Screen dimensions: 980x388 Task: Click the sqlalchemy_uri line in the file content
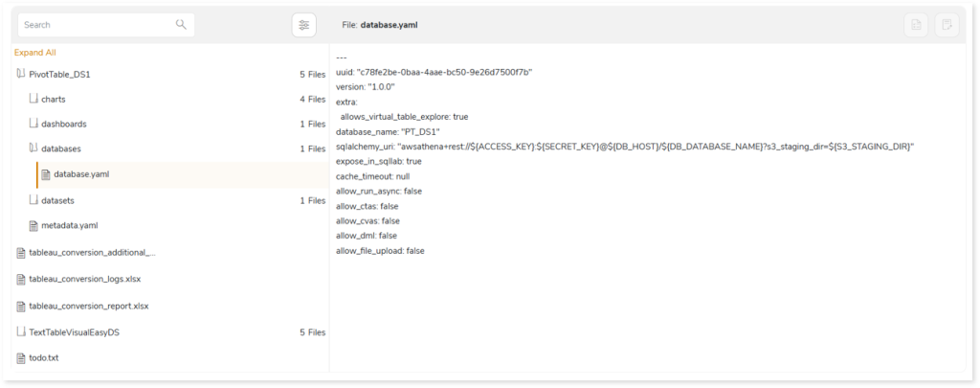pos(624,147)
